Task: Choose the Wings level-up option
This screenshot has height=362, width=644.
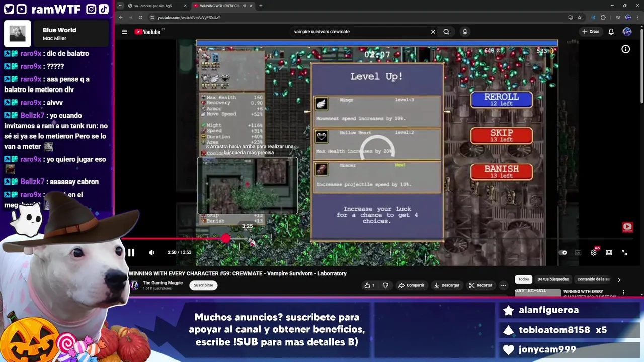Action: click(377, 111)
